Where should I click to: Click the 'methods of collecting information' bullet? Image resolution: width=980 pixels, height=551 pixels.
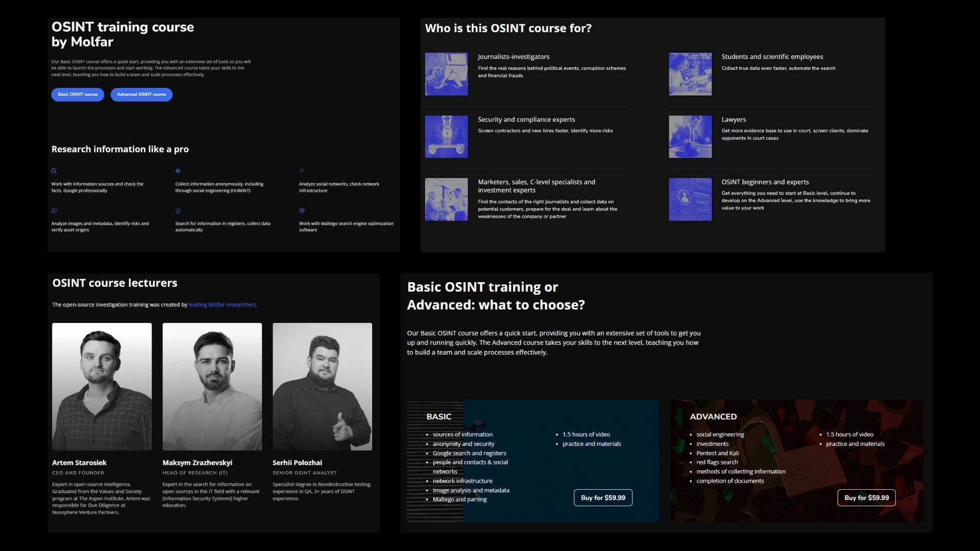pyautogui.click(x=741, y=471)
